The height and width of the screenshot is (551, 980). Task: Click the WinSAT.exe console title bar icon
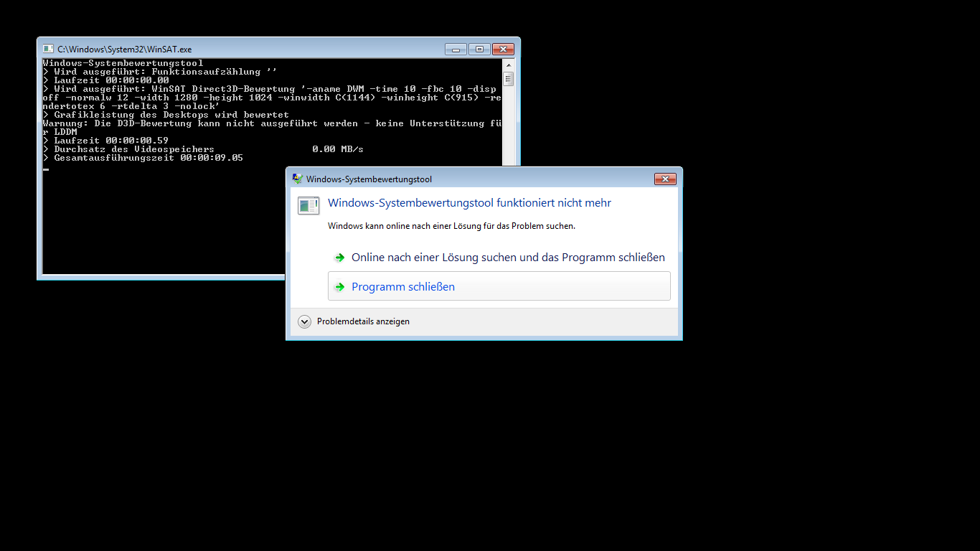(x=48, y=49)
